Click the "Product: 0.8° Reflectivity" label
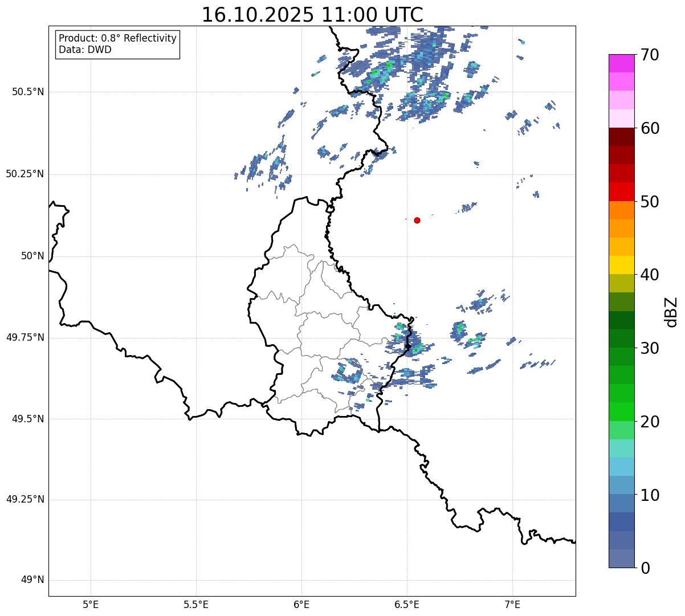Screen dimensions: 685x616 click(x=118, y=38)
